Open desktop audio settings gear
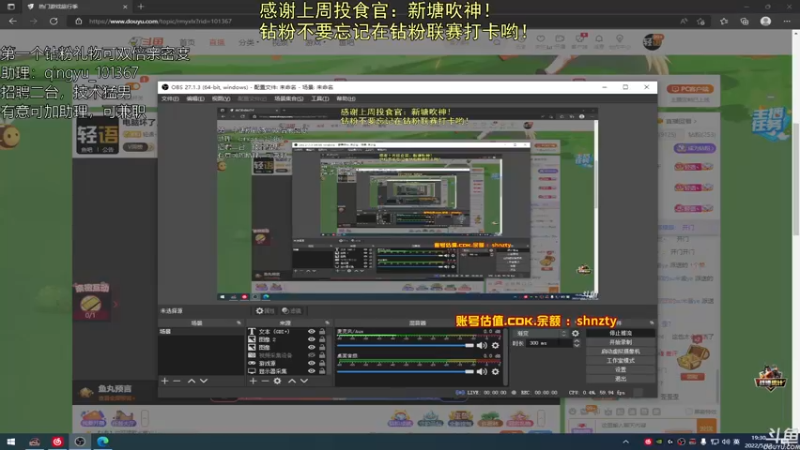 pyautogui.click(x=495, y=371)
